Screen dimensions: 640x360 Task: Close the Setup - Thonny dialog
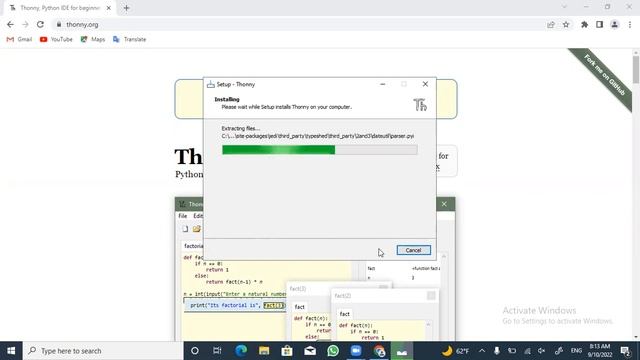click(x=425, y=84)
